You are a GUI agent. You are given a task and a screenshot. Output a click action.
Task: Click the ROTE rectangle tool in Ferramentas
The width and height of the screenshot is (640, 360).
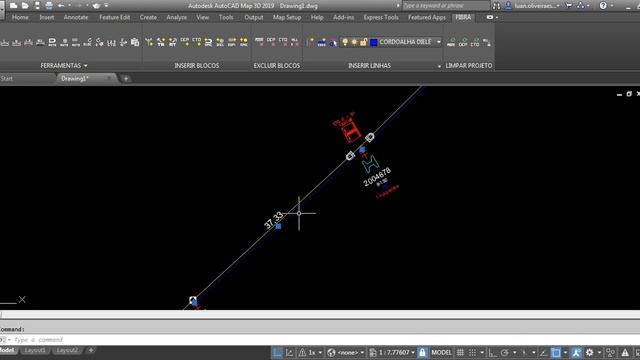pyautogui.click(x=52, y=42)
